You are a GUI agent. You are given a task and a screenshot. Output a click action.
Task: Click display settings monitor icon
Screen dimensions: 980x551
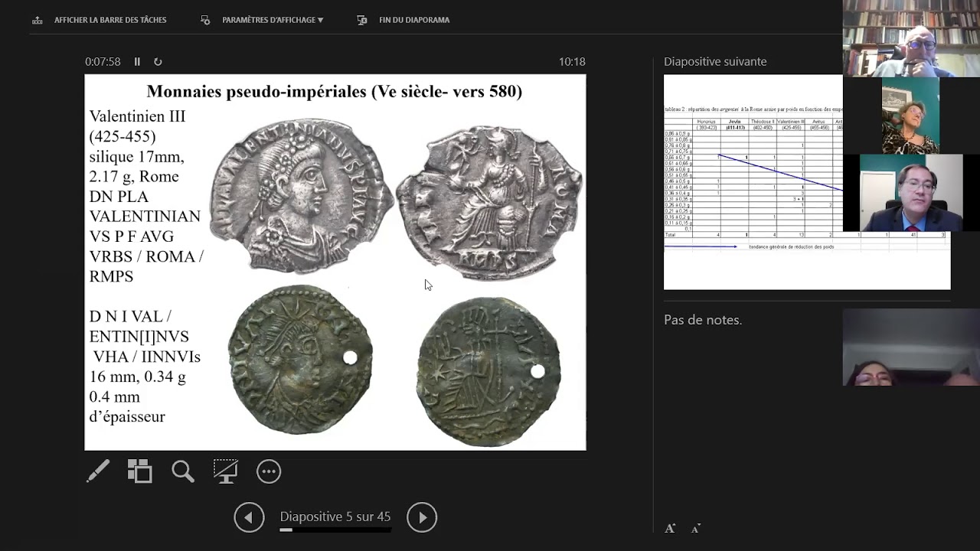[205, 20]
